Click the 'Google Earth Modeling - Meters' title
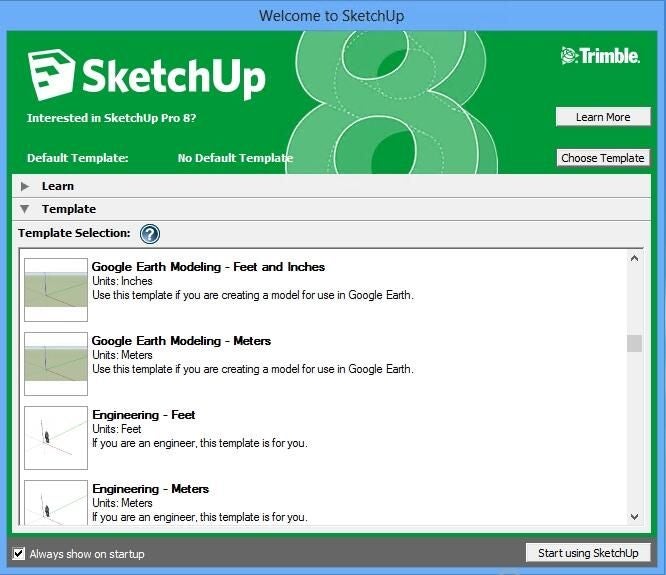Screen dimensions: 666x575 pos(181,341)
